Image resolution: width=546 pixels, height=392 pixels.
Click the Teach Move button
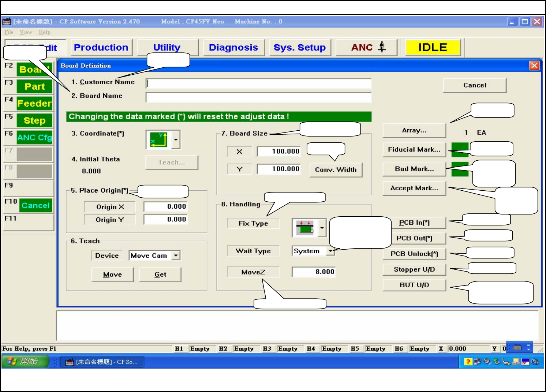112,275
